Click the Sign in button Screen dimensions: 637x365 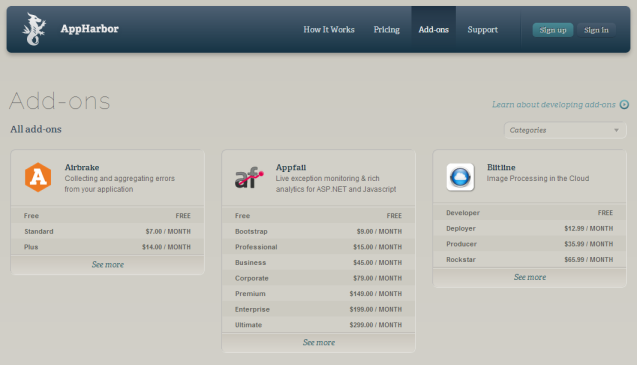[596, 30]
